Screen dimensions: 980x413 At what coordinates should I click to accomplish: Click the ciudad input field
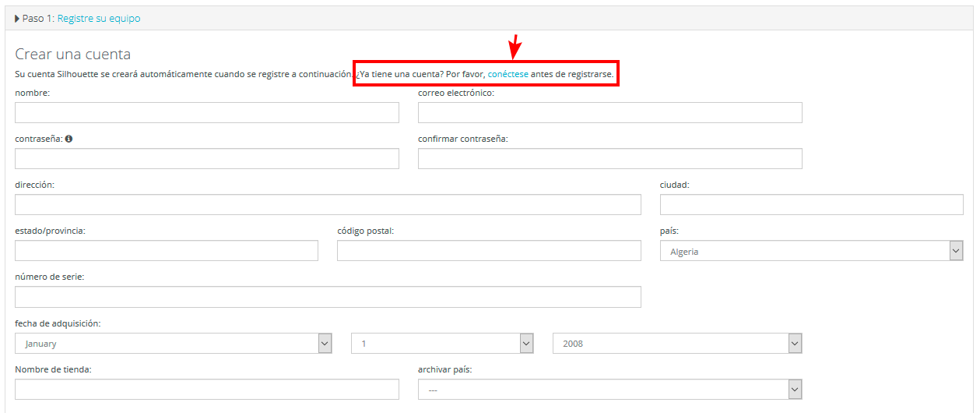click(812, 204)
